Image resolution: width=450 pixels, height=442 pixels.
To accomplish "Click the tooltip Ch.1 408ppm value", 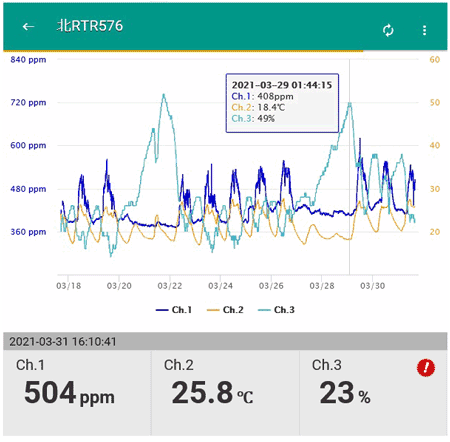I will 263,96.
